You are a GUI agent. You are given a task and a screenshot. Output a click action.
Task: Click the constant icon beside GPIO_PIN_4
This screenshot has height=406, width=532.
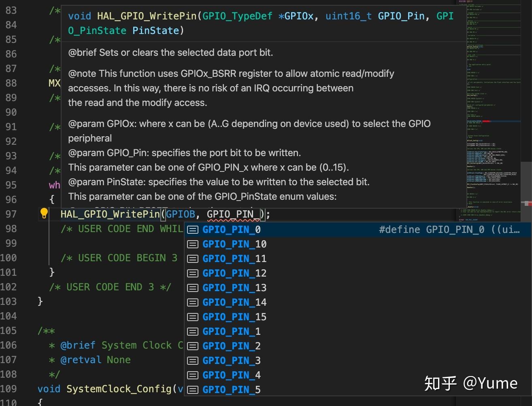[193, 375]
